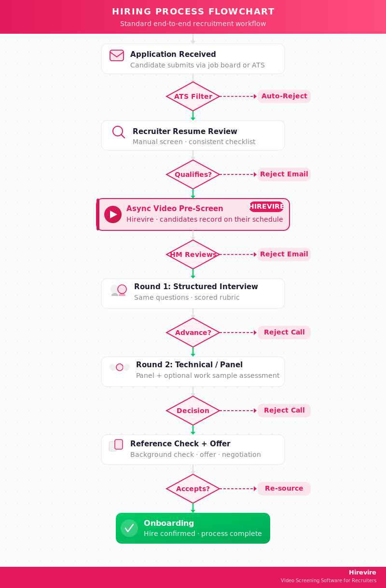Select the Accepts? decision diamond

[193, 489]
